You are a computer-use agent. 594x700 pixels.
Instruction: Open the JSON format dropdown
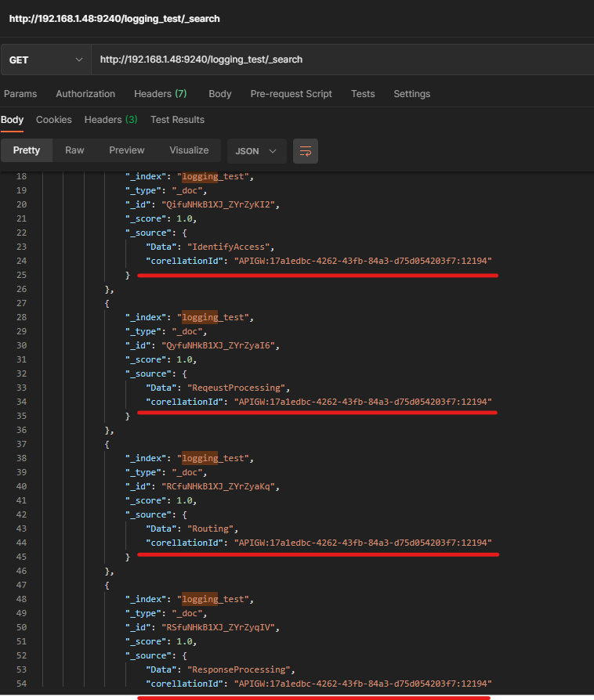click(x=256, y=151)
